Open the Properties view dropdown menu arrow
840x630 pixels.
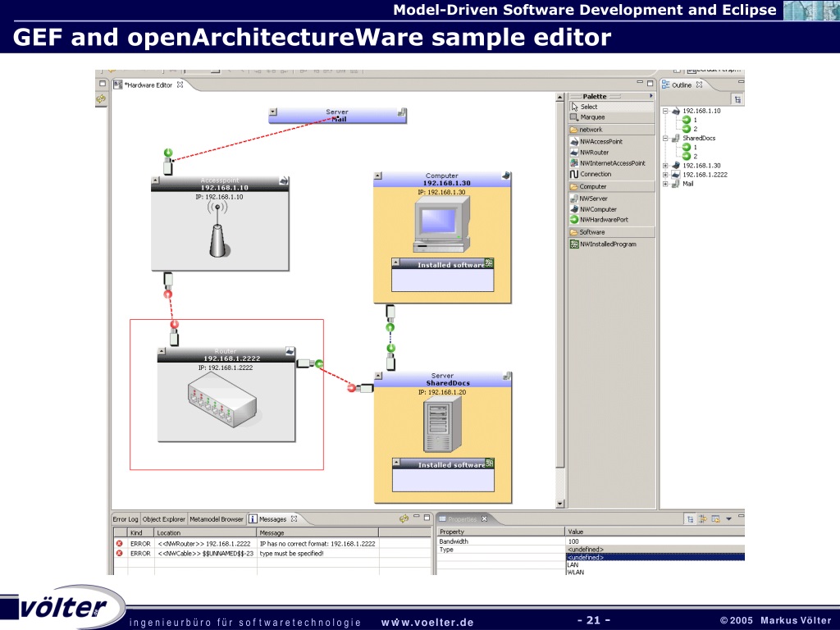click(728, 518)
